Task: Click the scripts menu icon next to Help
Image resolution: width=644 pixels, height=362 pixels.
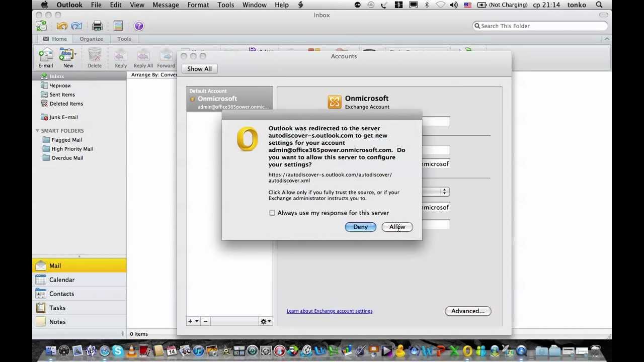Action: coord(300,5)
